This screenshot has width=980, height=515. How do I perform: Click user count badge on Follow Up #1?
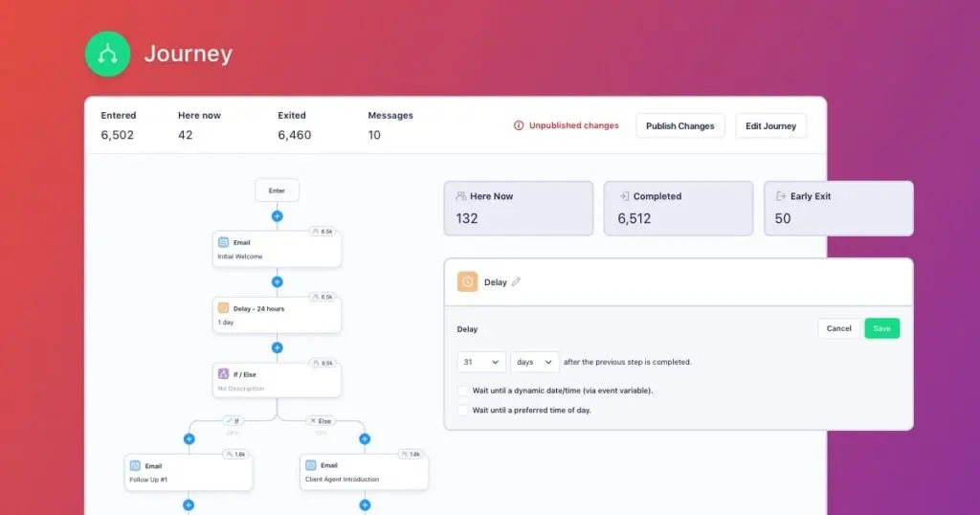tap(235, 455)
